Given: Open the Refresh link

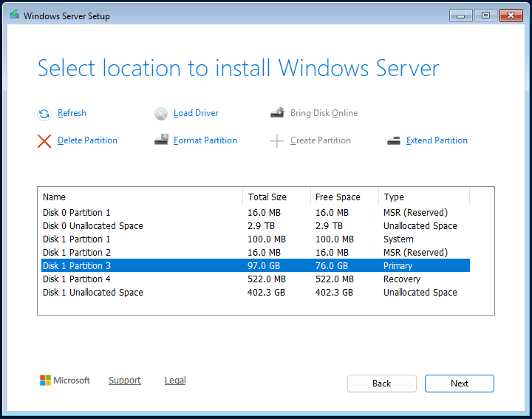Looking at the screenshot, I should pyautogui.click(x=72, y=113).
